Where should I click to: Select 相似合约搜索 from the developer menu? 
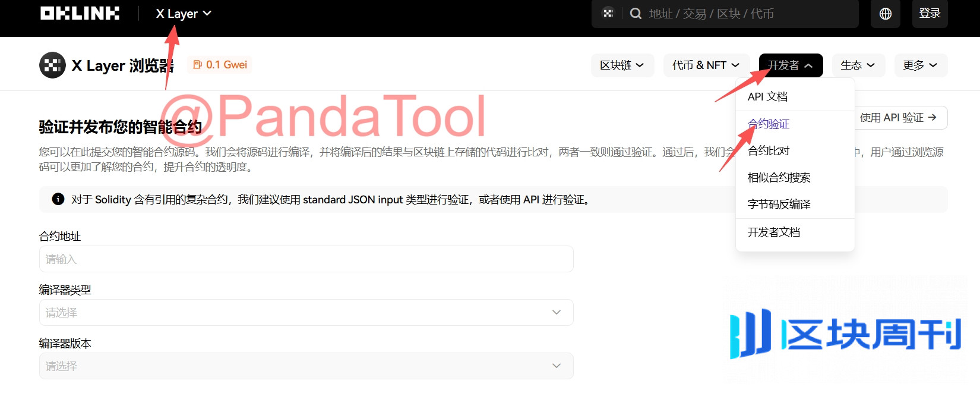click(795, 177)
